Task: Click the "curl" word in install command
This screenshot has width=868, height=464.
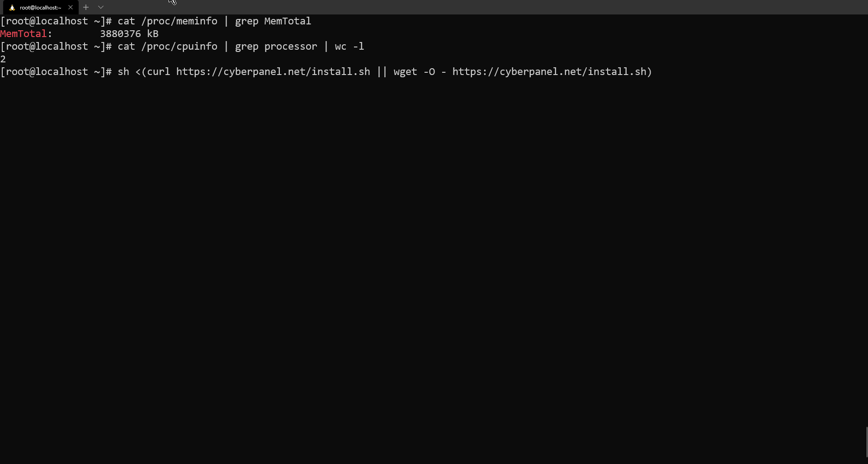Action: point(158,72)
